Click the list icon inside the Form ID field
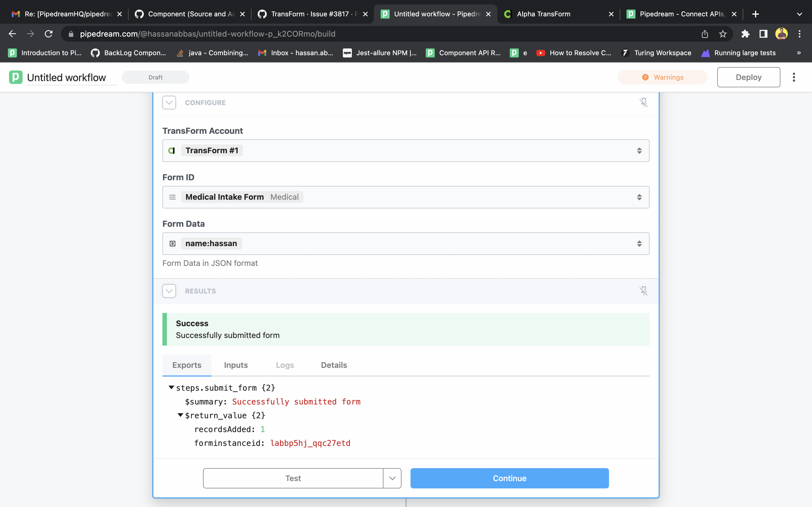 [173, 197]
